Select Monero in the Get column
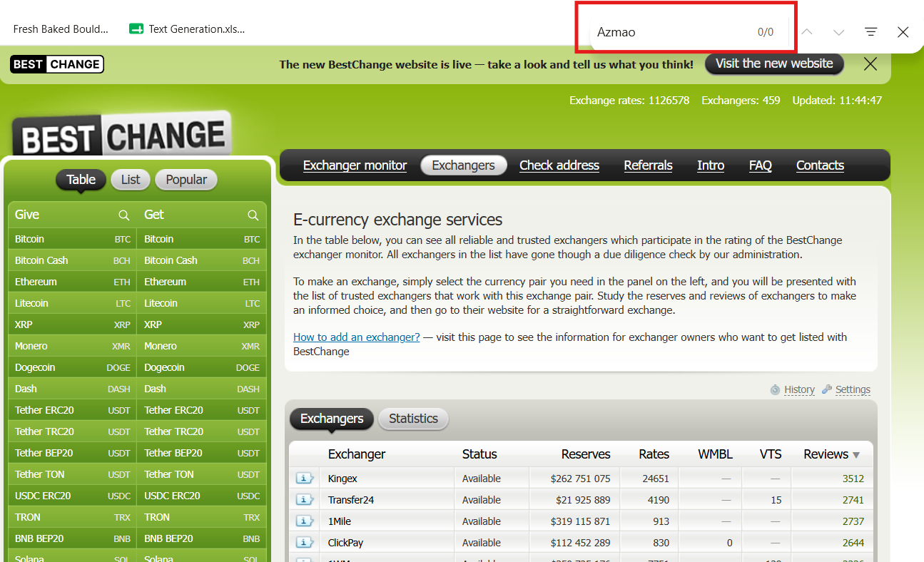This screenshot has height=562, width=924. 202,346
